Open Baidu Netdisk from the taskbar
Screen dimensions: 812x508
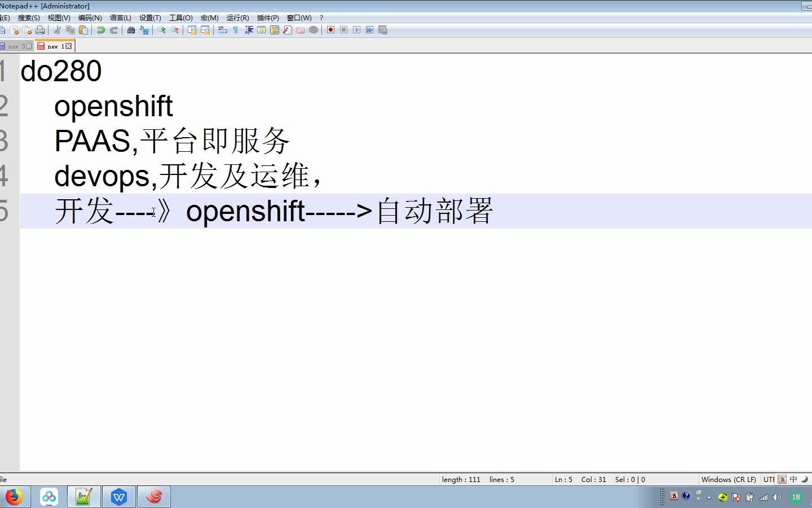(49, 497)
